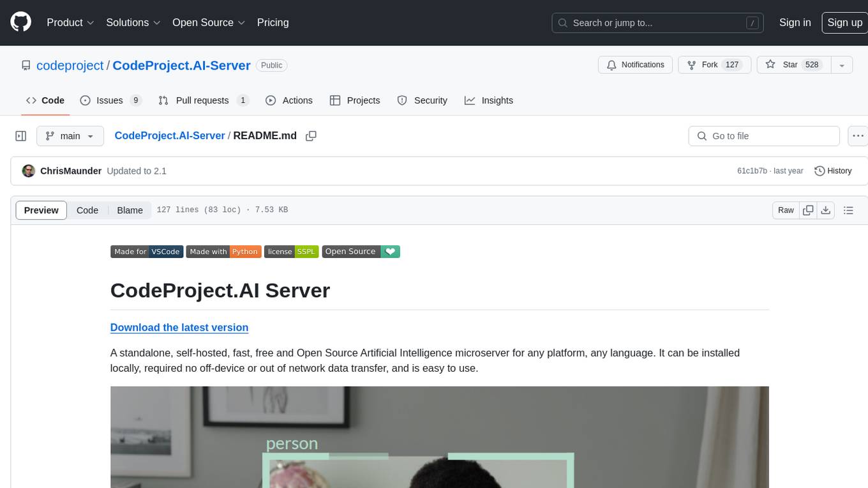Sign in to GitHub

click(x=795, y=22)
